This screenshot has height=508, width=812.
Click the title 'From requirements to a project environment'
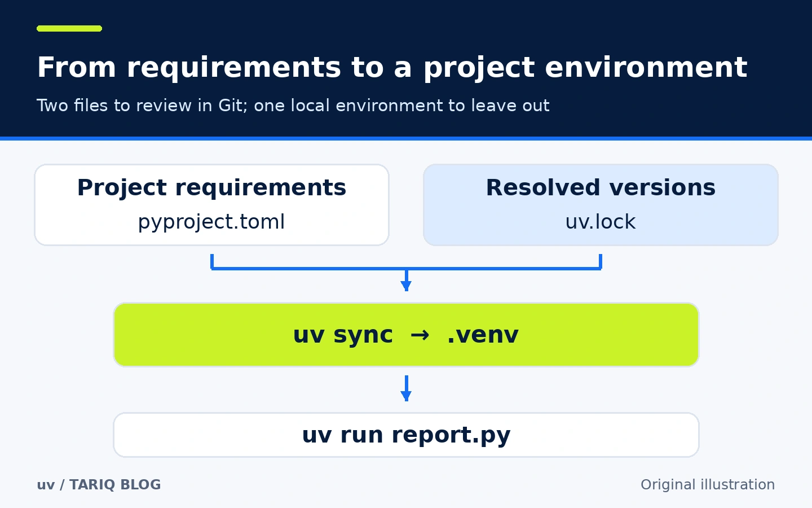click(392, 68)
